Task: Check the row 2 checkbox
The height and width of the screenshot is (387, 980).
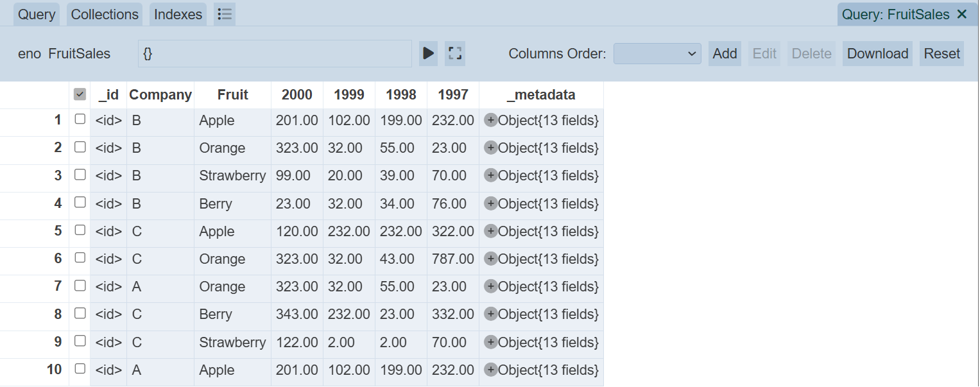Action: (80, 147)
